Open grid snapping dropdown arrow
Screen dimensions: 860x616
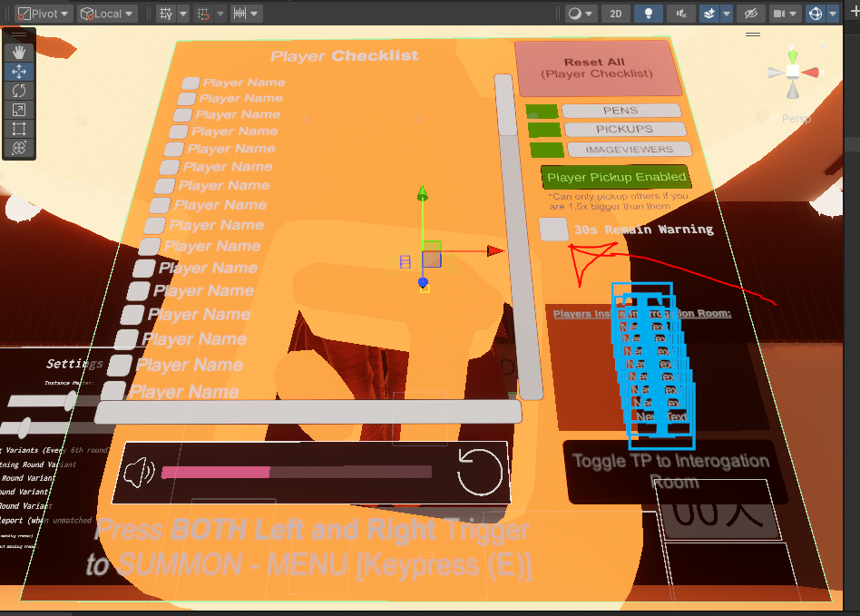point(220,14)
